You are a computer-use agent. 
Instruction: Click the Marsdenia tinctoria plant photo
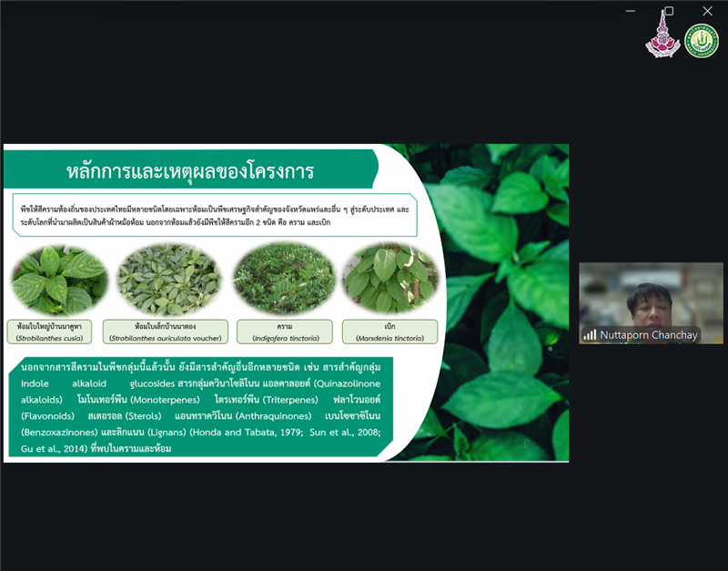tap(390, 279)
